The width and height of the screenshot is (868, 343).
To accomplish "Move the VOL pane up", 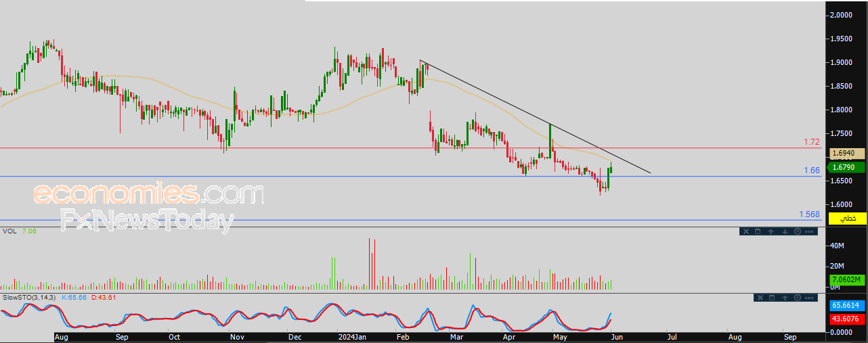I will 771,231.
